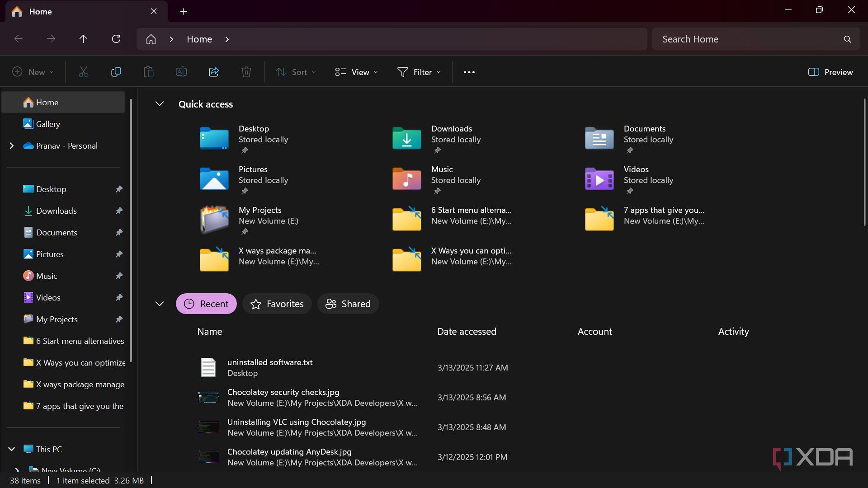
Task: Collapse the Quick access section
Action: [160, 104]
